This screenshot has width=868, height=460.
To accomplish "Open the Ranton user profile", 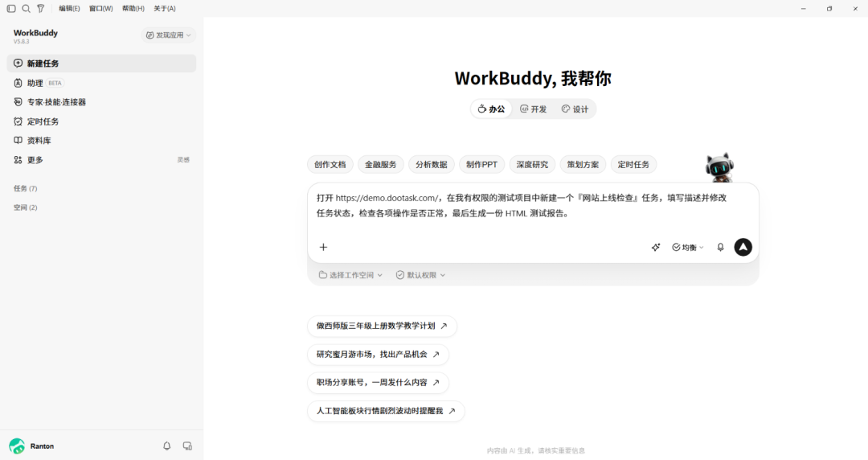I will click(31, 446).
